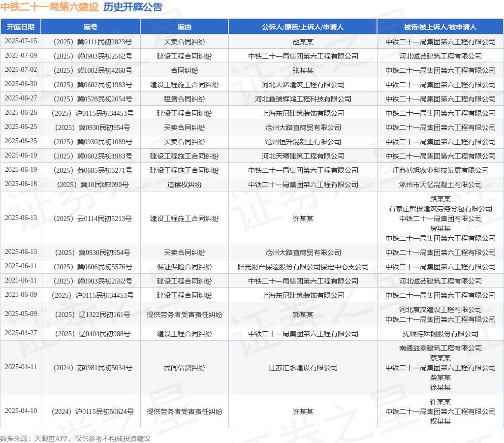Select the title text 中铁二十一局第六建设
504x443 pixels.
click(50, 7)
